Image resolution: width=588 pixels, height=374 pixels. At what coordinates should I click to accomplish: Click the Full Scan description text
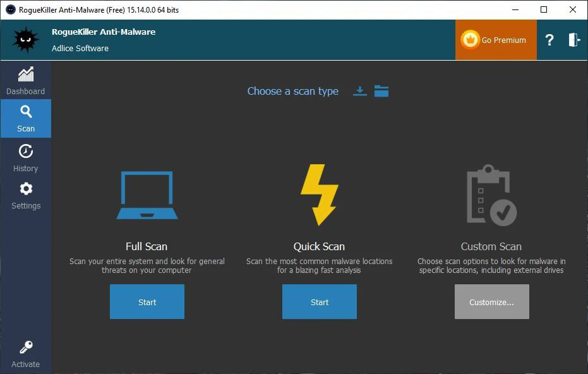147,265
